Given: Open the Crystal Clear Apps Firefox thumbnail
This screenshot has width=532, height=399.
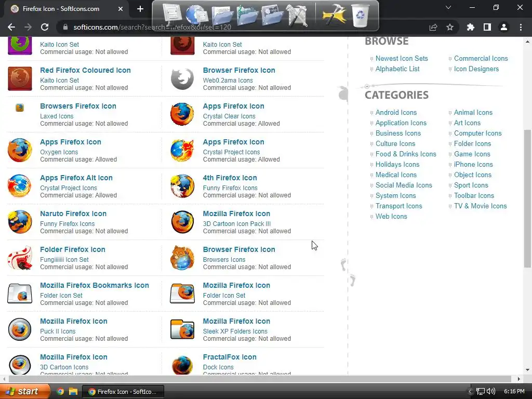Looking at the screenshot, I should click(x=182, y=114).
